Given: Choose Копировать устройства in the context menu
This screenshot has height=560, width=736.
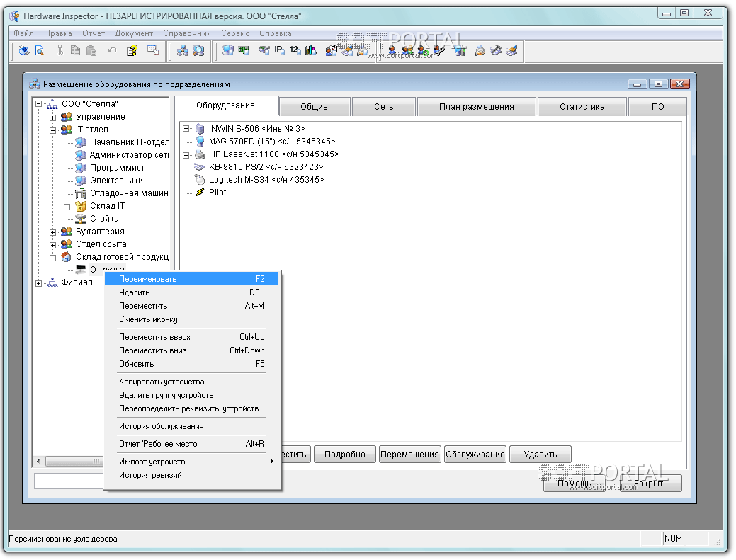Looking at the screenshot, I should click(192, 382).
